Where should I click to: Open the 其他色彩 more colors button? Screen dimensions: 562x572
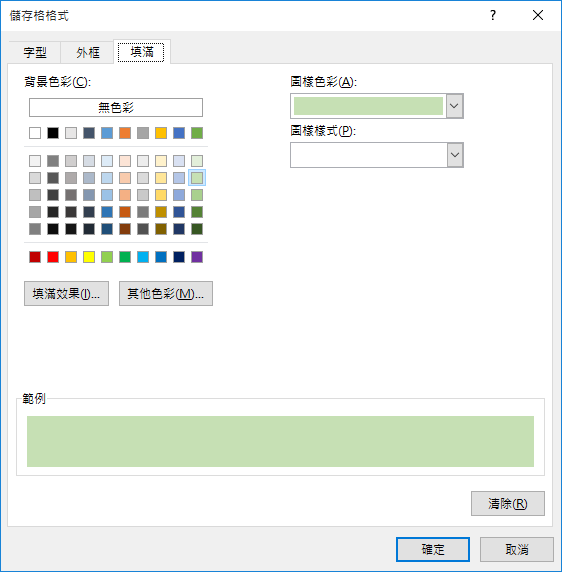click(x=166, y=293)
